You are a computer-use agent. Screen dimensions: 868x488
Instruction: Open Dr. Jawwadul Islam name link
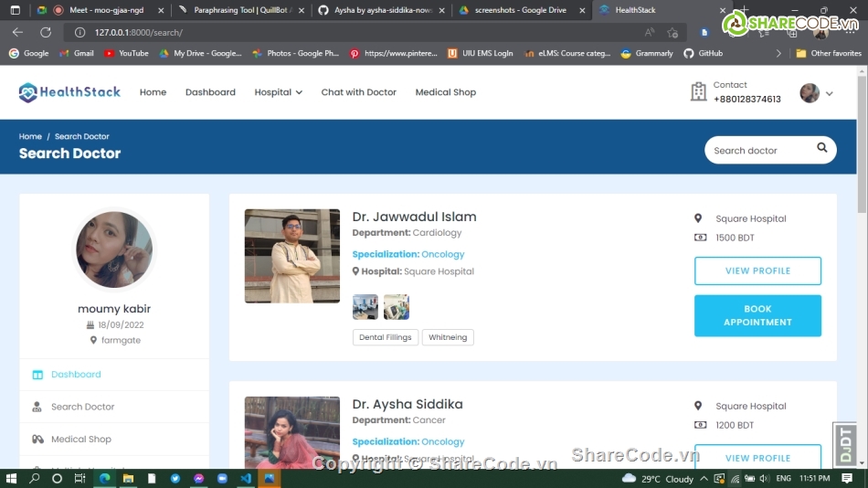point(414,217)
